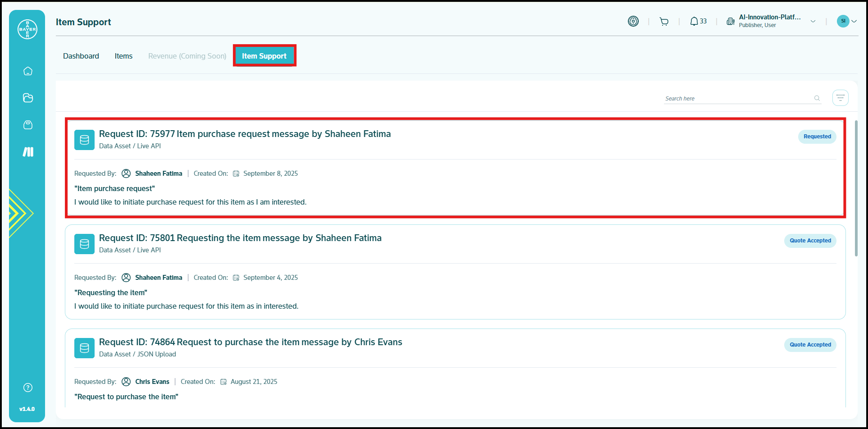Open the help question mark icon
Image resolution: width=868 pixels, height=429 pixels.
[28, 388]
